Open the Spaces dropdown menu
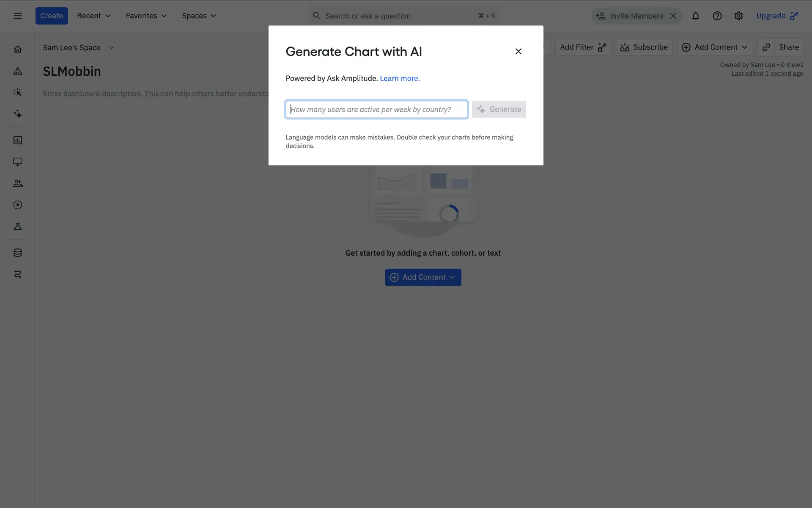812x508 pixels. [199, 16]
